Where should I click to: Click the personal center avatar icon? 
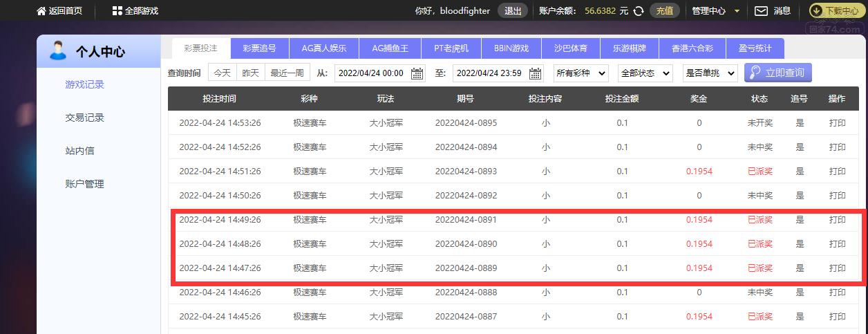click(58, 50)
